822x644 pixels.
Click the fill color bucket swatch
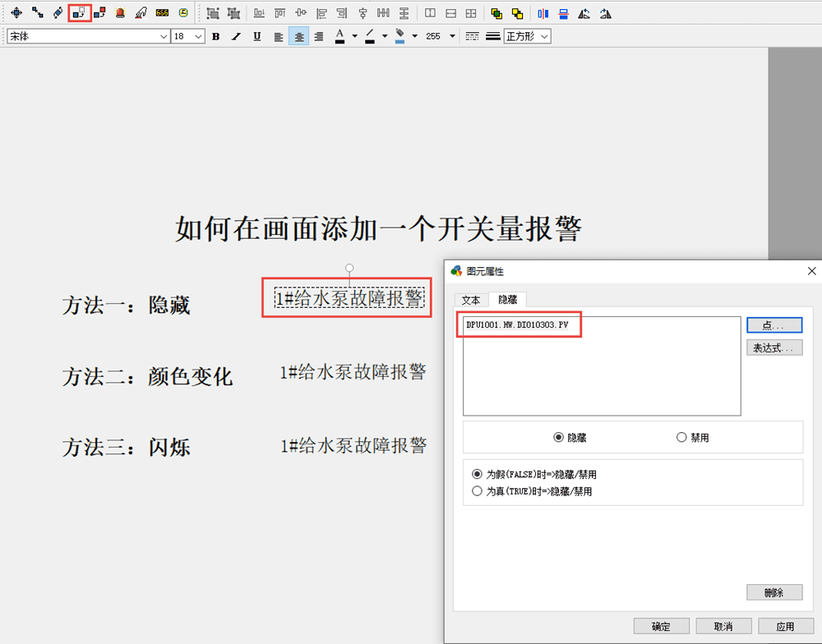tap(399, 36)
